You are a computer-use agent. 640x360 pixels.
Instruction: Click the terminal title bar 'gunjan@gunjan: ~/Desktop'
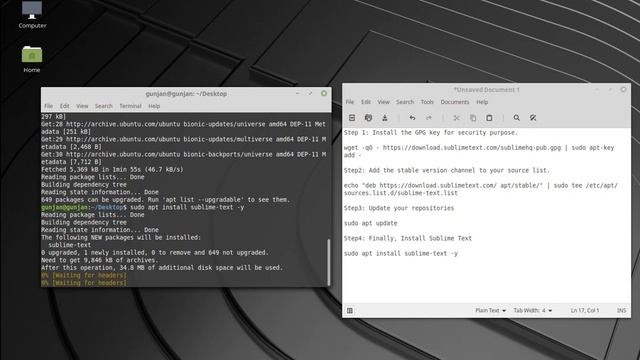point(186,94)
